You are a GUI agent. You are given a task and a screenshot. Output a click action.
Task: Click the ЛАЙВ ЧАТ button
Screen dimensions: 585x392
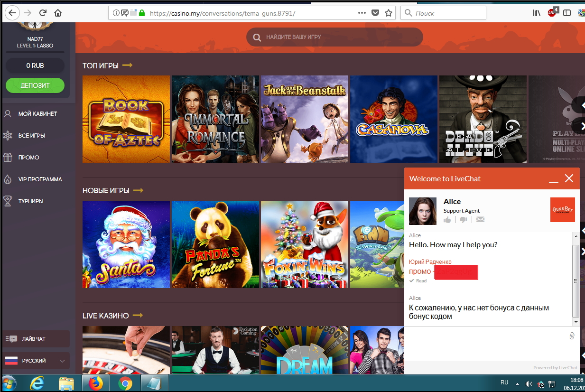tap(36, 339)
